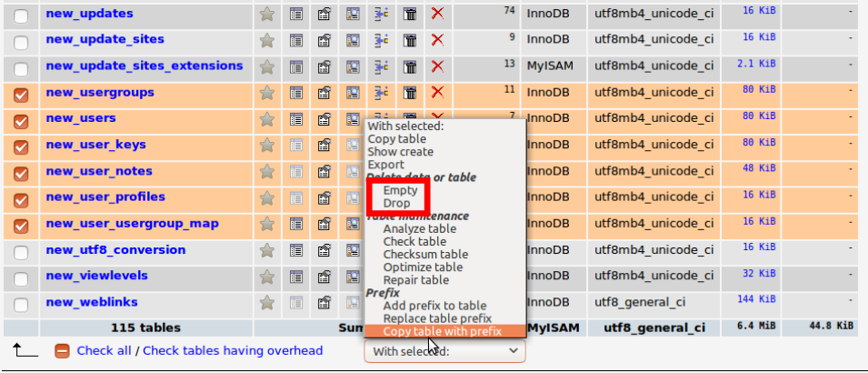The height and width of the screenshot is (373, 868).
Task: Click red Drop icon for new_usergroups
Action: [437, 92]
